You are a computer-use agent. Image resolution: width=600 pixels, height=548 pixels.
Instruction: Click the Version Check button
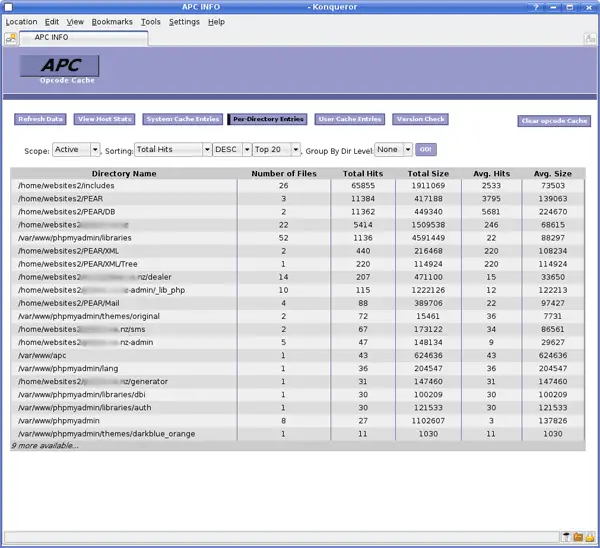(x=420, y=119)
